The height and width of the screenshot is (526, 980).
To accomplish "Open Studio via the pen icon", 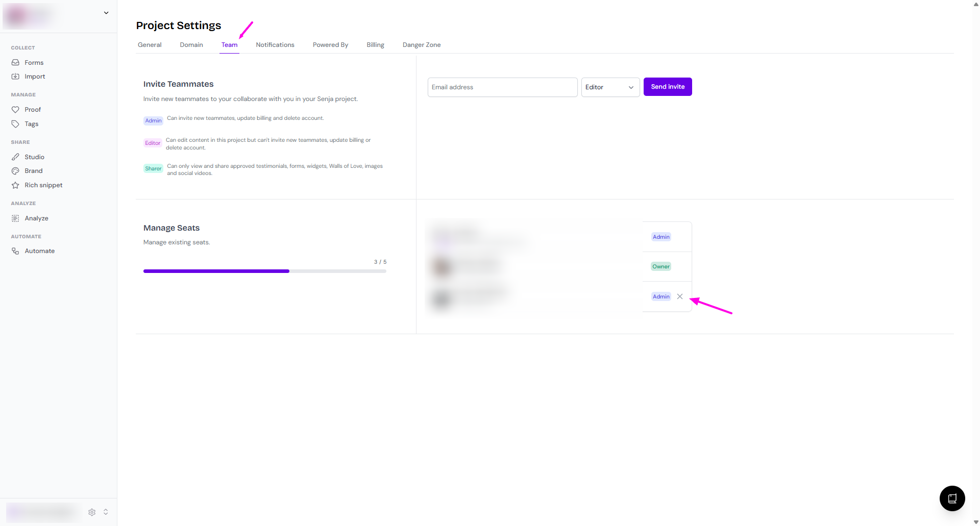I will (x=15, y=157).
